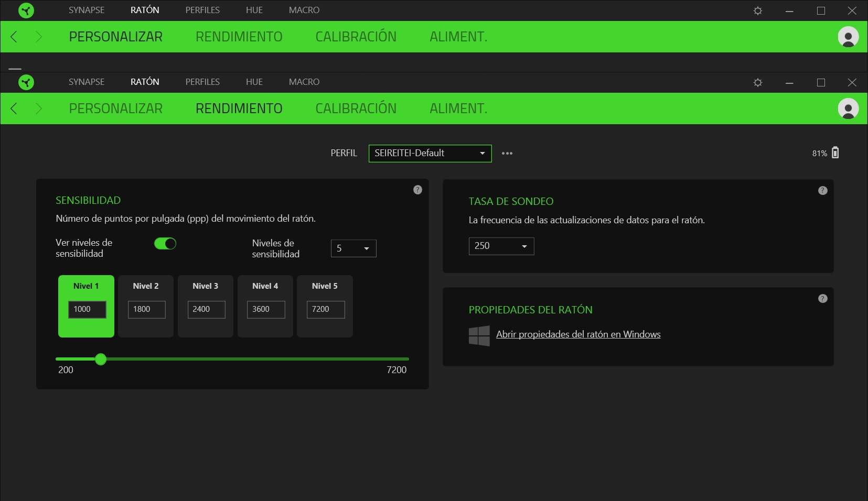Image resolution: width=868 pixels, height=501 pixels.
Task: Click the 81% battery level text
Action: (820, 154)
